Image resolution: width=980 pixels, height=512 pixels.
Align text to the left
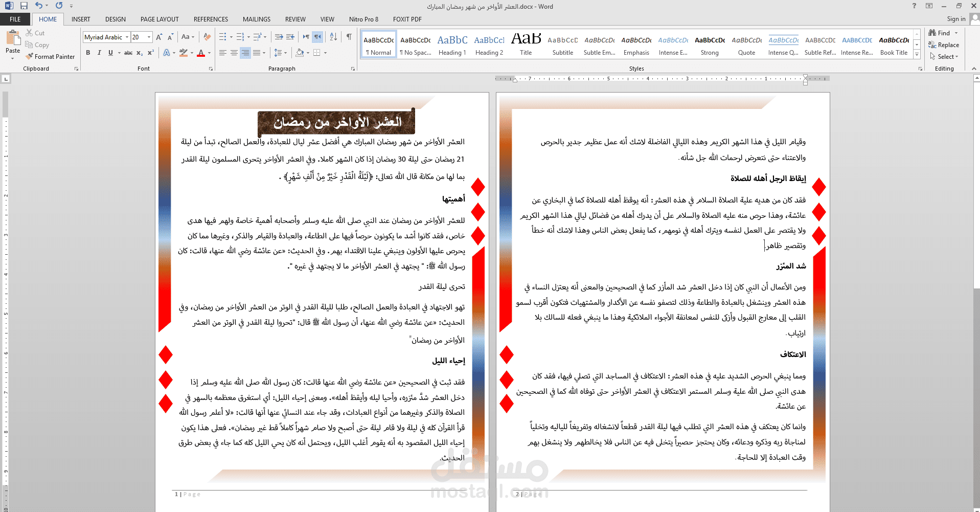(223, 53)
